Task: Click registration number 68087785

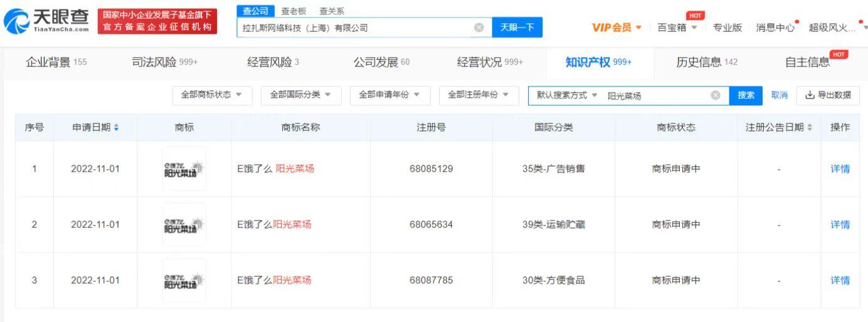Action: point(431,280)
